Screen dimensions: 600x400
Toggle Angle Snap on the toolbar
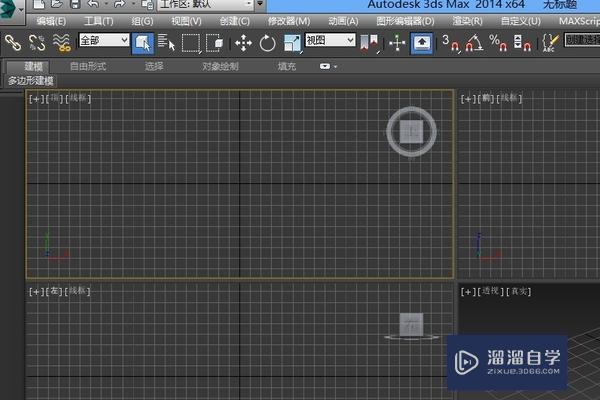click(475, 42)
